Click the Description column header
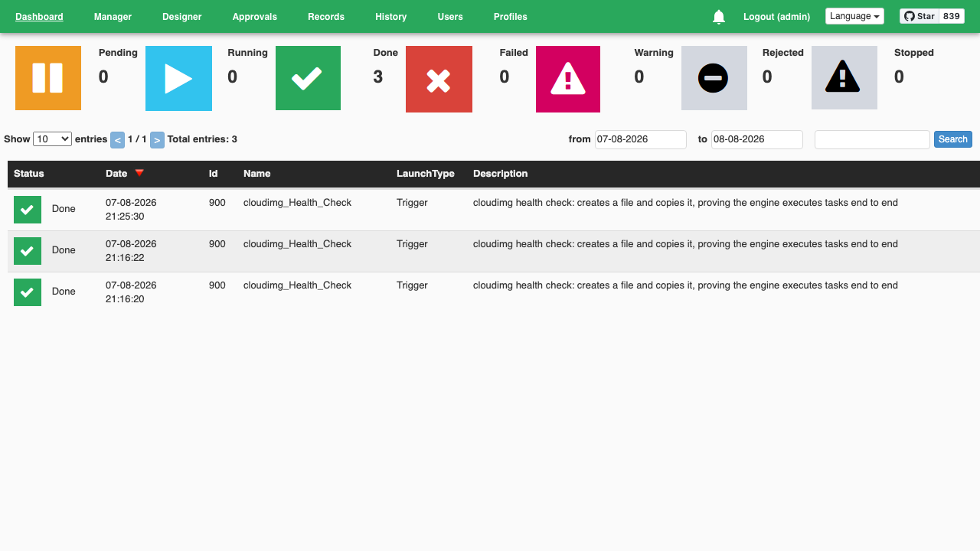The height and width of the screenshot is (551, 980). point(501,174)
